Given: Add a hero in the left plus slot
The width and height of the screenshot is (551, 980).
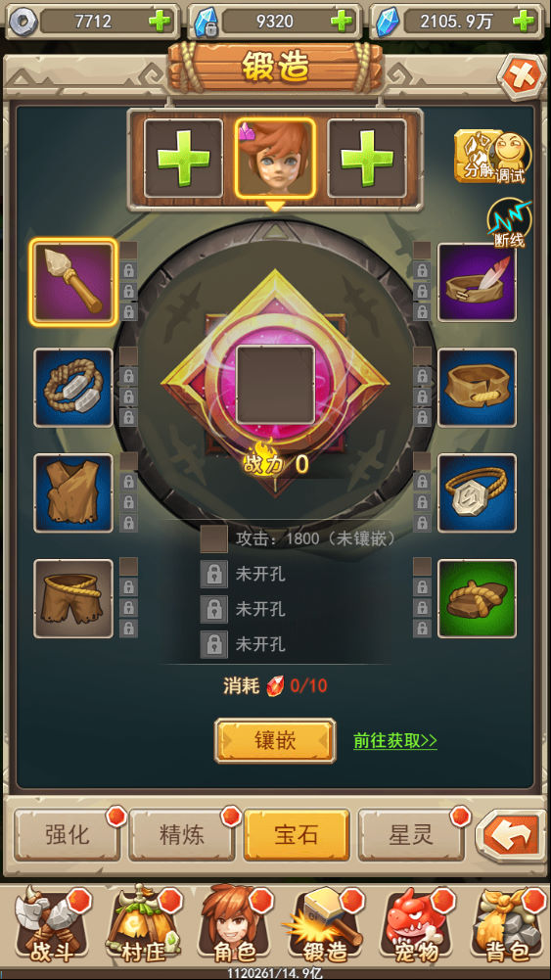Looking at the screenshot, I should click(x=183, y=159).
